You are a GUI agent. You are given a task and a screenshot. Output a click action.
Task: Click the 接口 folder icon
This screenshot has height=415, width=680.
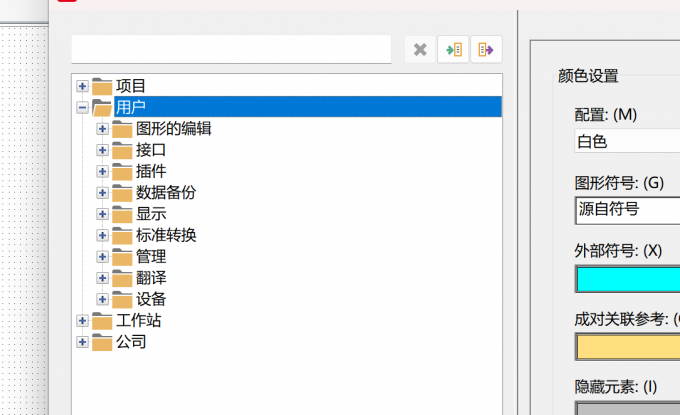tap(122, 150)
